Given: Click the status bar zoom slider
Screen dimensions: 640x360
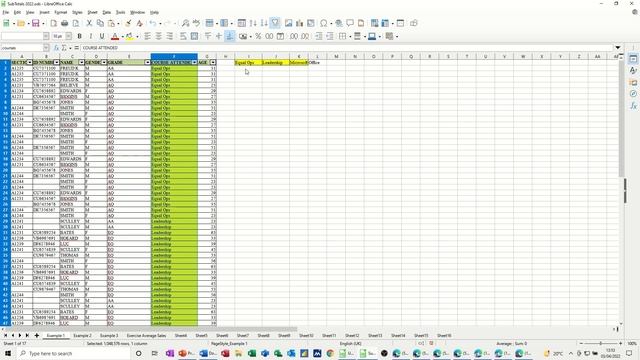Looking at the screenshot, I should click(601, 344).
